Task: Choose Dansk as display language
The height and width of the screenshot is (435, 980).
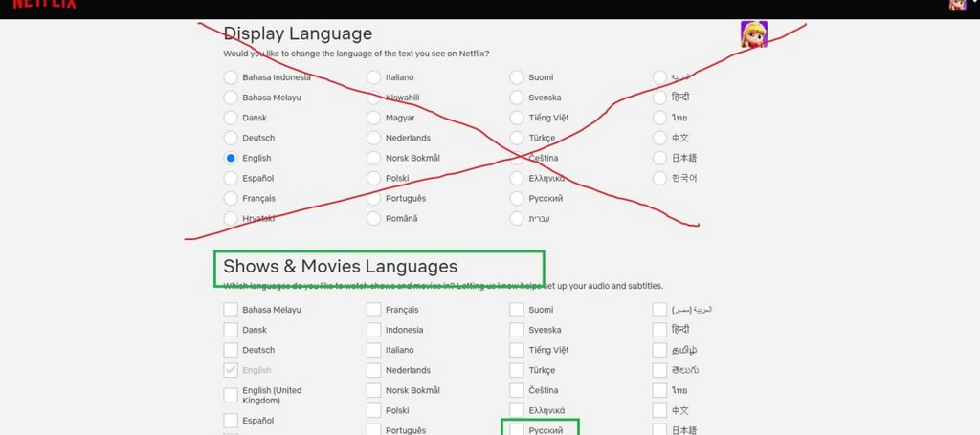Action: 231,118
